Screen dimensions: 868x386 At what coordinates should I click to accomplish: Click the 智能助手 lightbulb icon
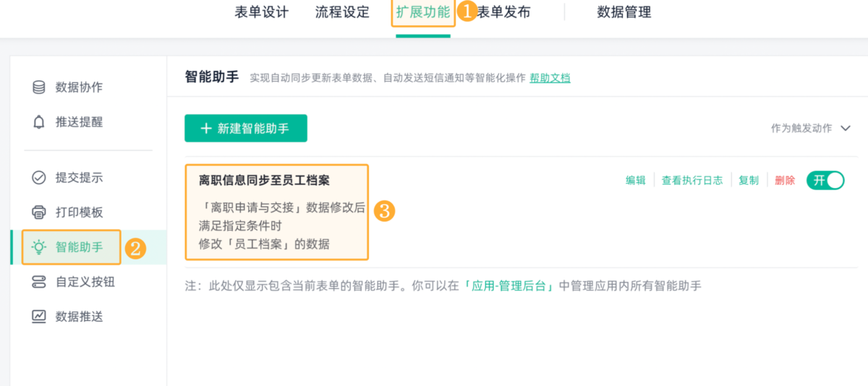coord(39,247)
